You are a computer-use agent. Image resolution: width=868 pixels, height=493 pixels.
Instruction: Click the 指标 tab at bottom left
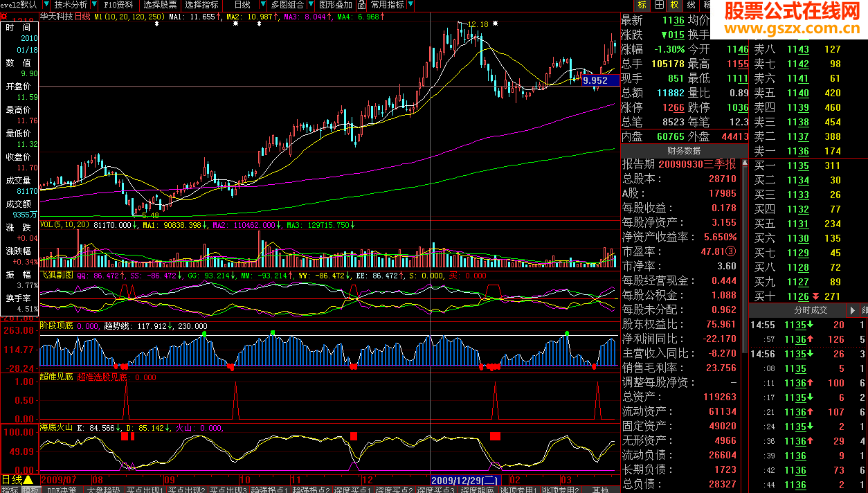10,489
